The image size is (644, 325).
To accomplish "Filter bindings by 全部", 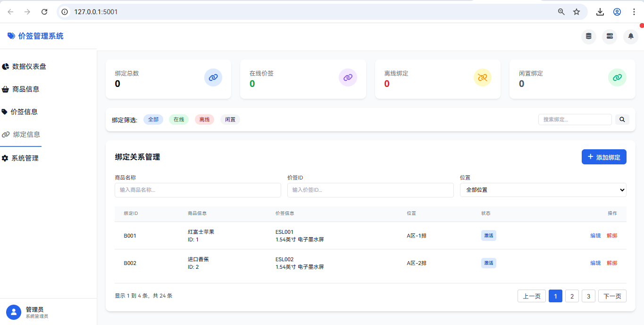I will pos(153,120).
